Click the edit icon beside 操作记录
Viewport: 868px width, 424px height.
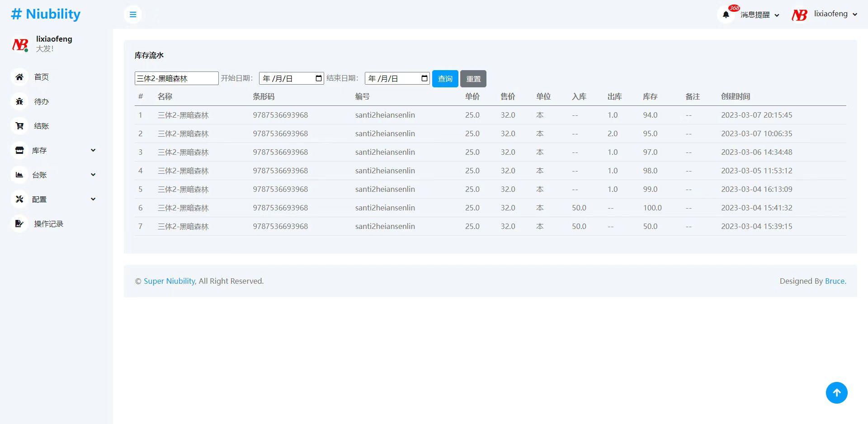[19, 224]
